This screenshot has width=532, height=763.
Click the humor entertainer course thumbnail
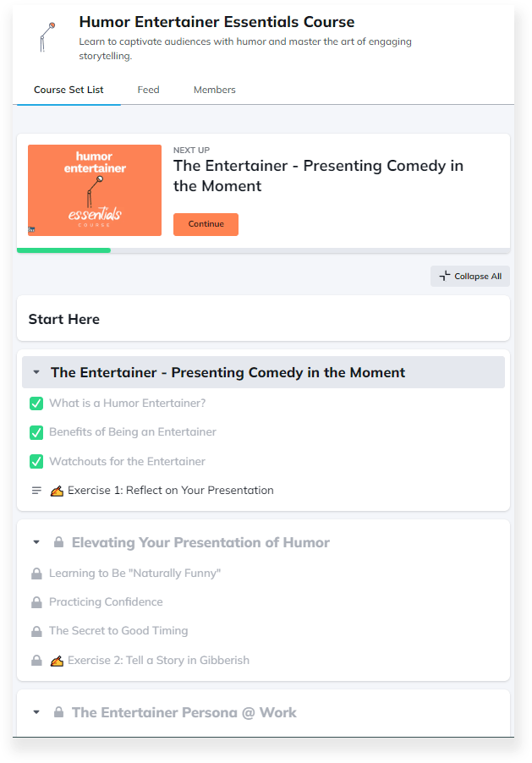click(95, 189)
